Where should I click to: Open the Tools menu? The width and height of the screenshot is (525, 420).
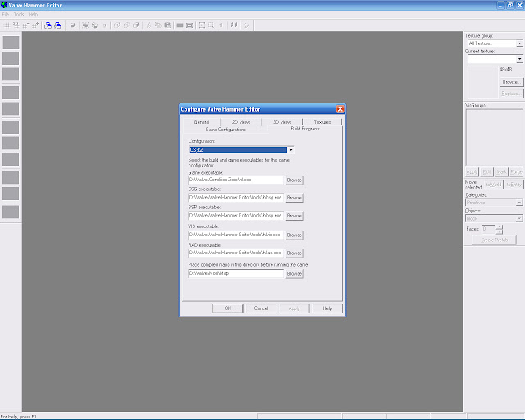(19, 15)
